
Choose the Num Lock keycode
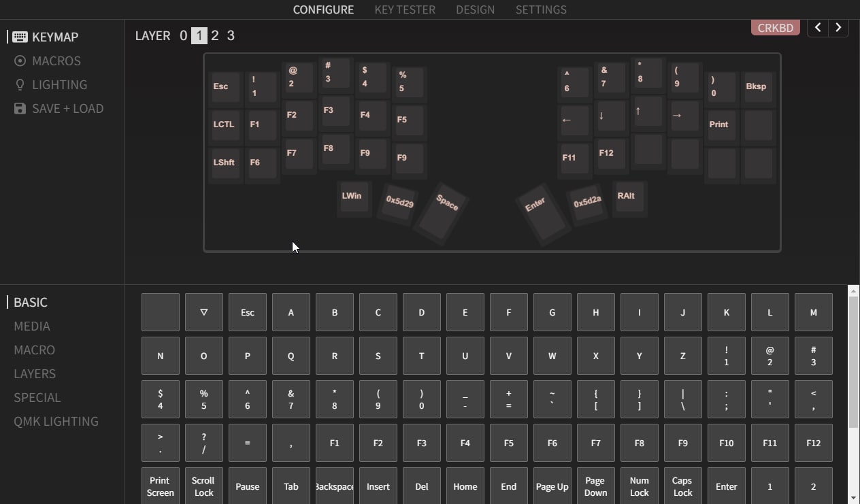coord(639,486)
